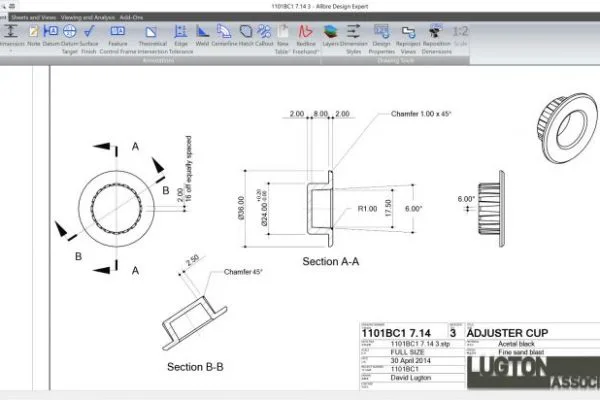
Task: Select the Dimension tool in the ribbon
Action: click(11, 35)
